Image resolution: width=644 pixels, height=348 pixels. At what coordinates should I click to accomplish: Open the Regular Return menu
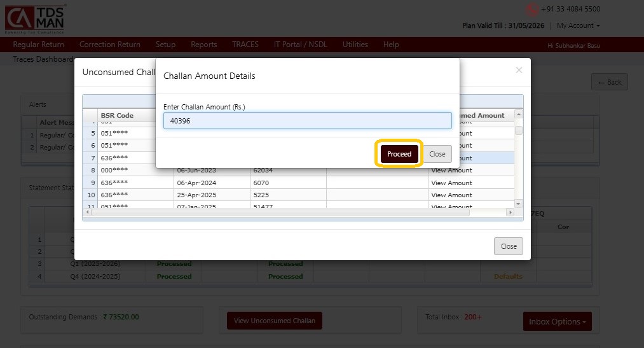point(38,45)
